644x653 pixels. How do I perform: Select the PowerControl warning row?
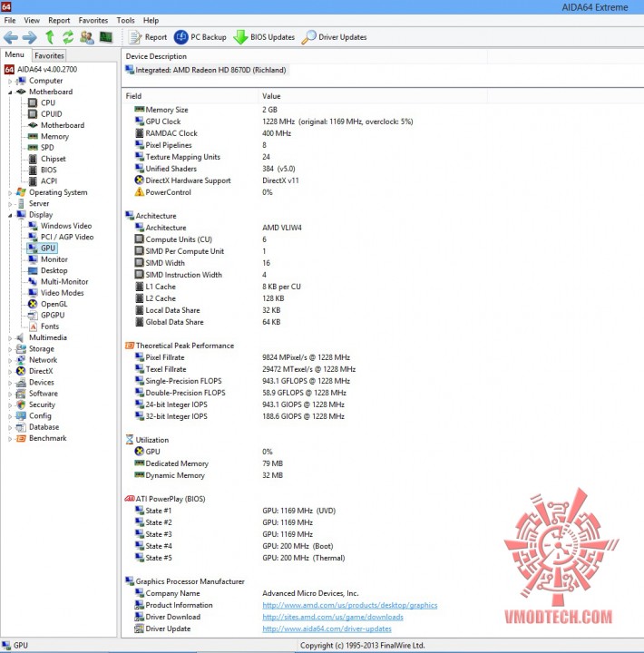[204, 192]
